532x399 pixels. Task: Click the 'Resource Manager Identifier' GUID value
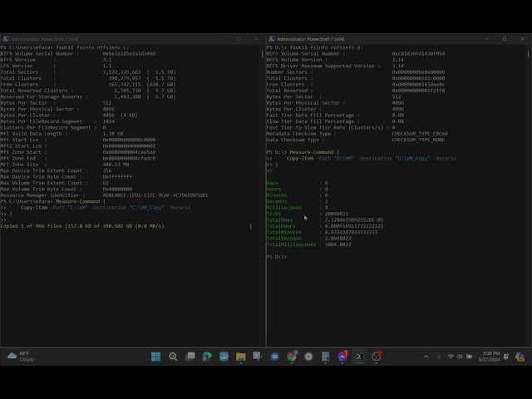(x=155, y=195)
